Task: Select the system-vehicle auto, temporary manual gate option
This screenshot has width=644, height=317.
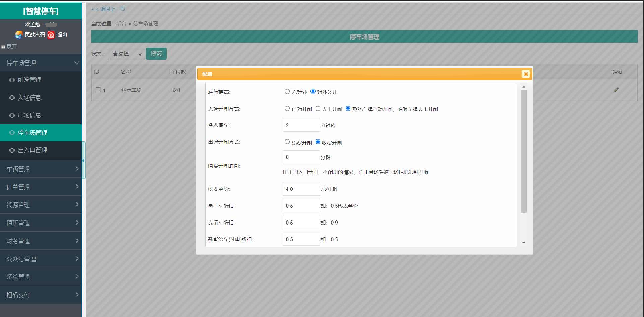Action: 348,109
